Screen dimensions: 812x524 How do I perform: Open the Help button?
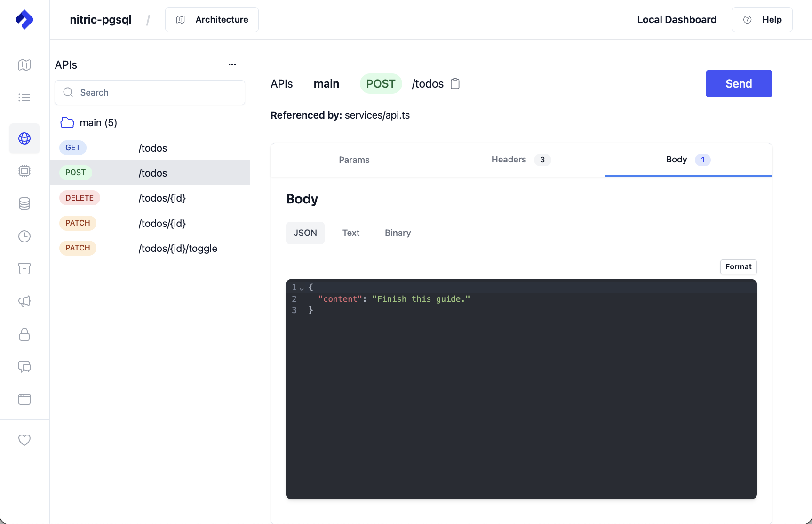[x=762, y=20]
